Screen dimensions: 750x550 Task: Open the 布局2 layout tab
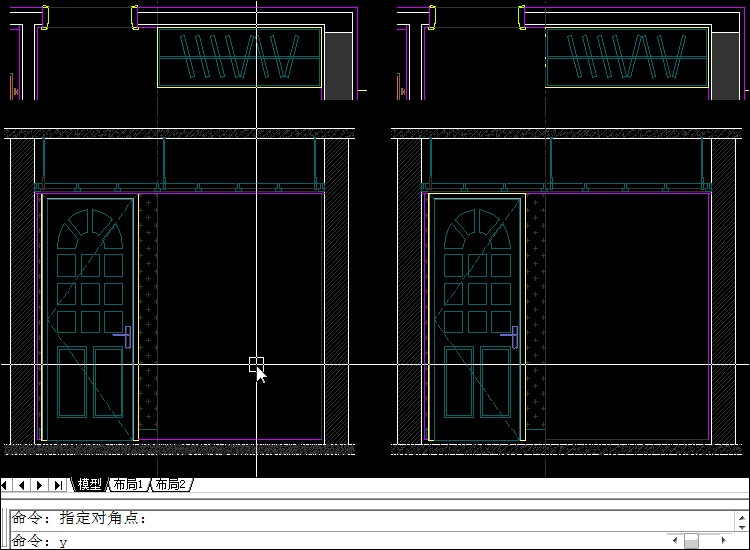point(170,485)
